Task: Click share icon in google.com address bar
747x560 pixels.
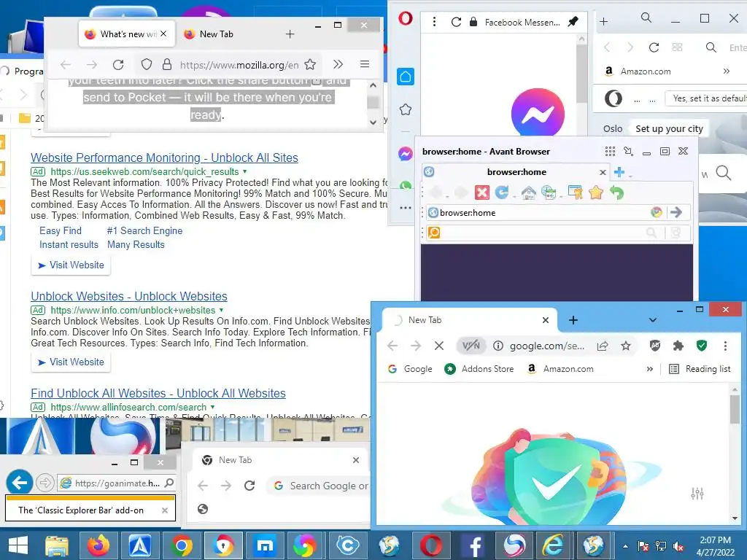Action: click(x=603, y=346)
